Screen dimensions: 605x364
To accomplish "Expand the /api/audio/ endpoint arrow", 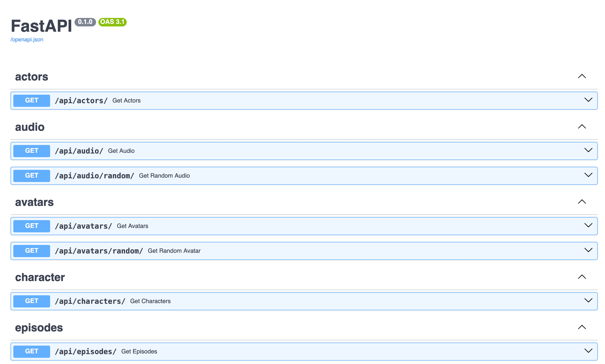I will [x=588, y=150].
